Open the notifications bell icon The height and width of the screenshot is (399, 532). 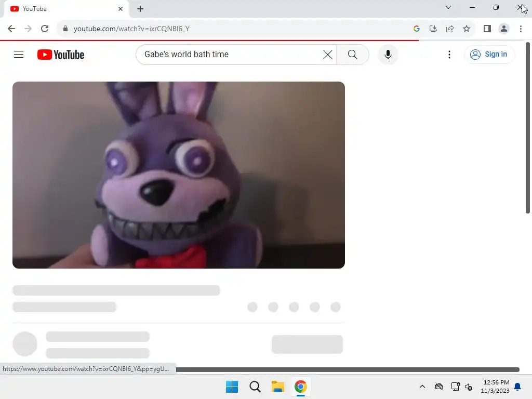pyautogui.click(x=517, y=387)
